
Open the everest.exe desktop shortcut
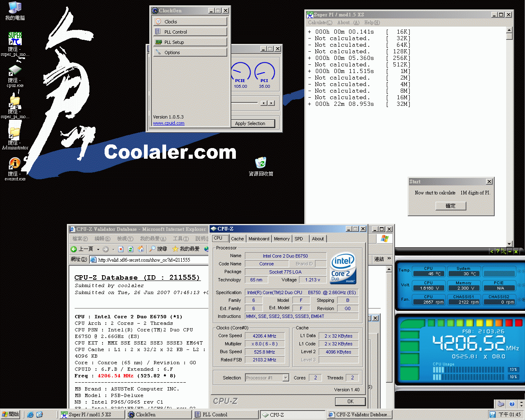pos(15,169)
